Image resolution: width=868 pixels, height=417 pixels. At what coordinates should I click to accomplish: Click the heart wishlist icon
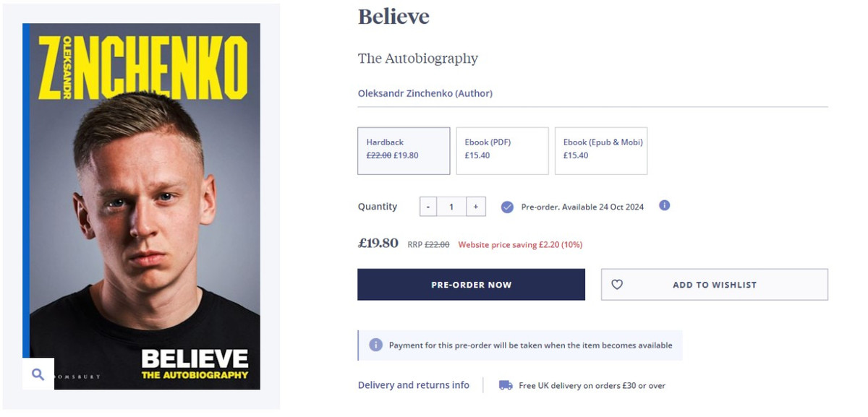click(x=617, y=285)
